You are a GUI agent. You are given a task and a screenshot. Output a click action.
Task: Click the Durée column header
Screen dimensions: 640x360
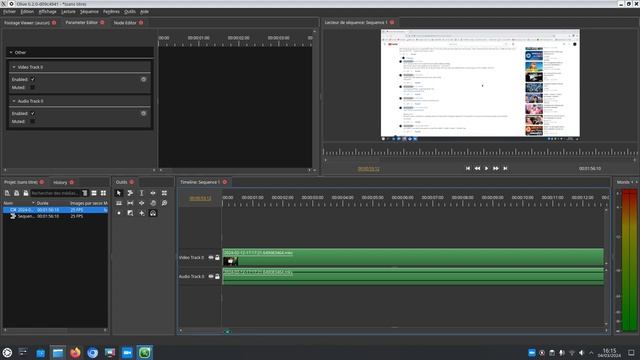click(42, 203)
